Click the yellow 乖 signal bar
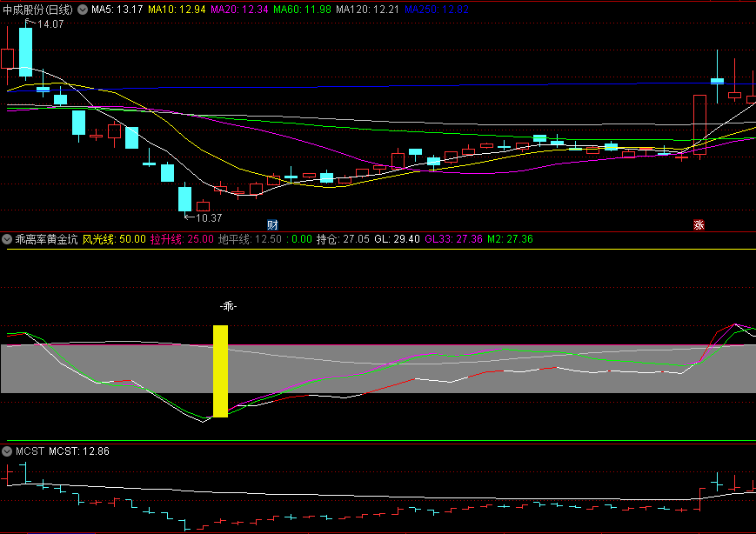The height and width of the screenshot is (534, 756). coord(220,371)
